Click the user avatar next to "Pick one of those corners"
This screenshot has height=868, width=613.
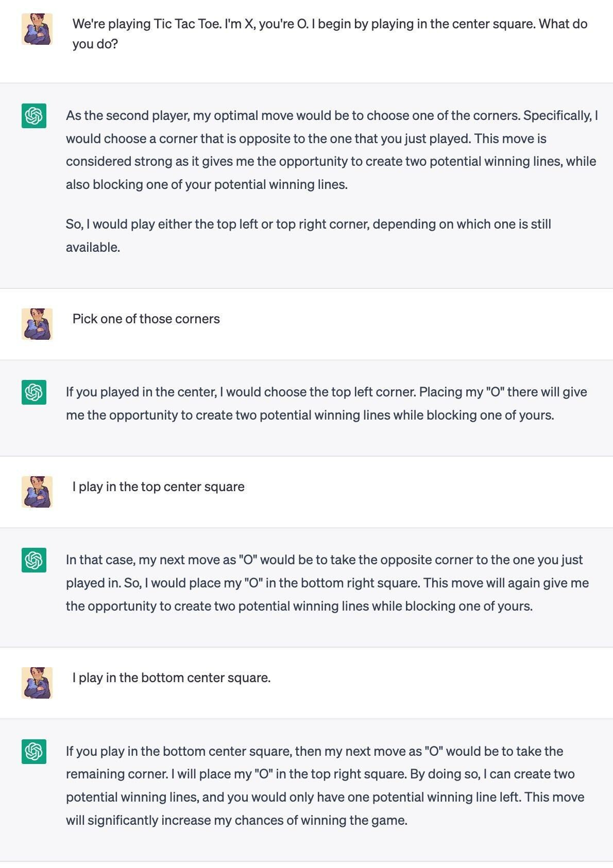(x=37, y=324)
